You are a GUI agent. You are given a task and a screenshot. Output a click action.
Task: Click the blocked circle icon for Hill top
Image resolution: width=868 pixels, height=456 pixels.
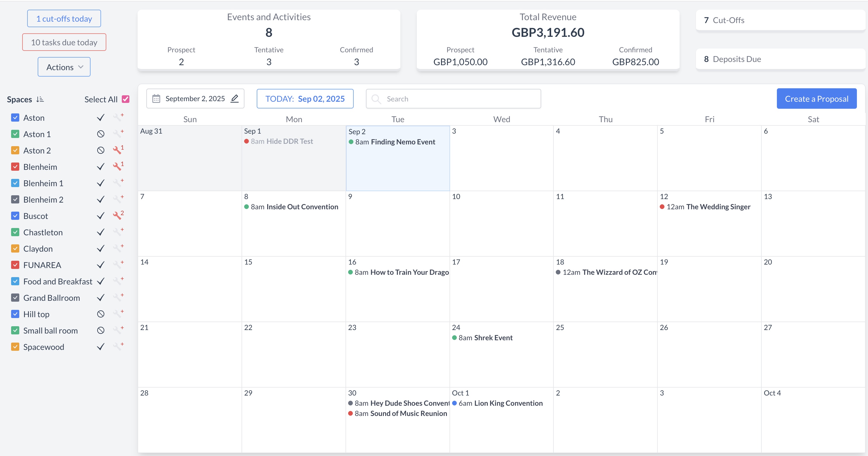pyautogui.click(x=100, y=314)
